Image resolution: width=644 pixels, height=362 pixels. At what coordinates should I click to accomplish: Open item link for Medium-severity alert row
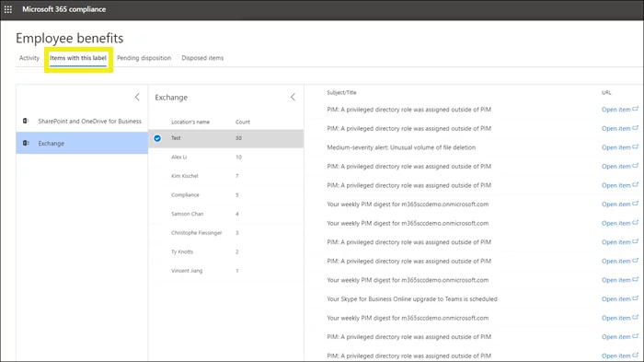[615, 147]
